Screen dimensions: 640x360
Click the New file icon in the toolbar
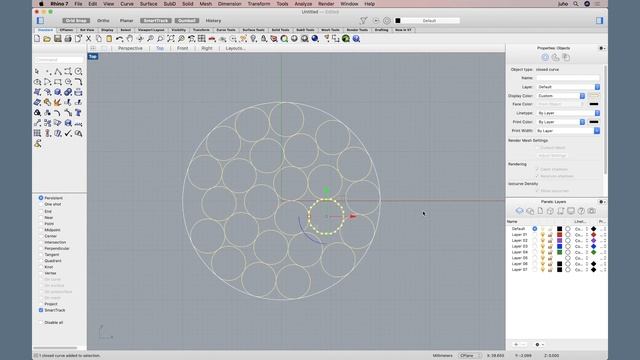click(x=37, y=39)
